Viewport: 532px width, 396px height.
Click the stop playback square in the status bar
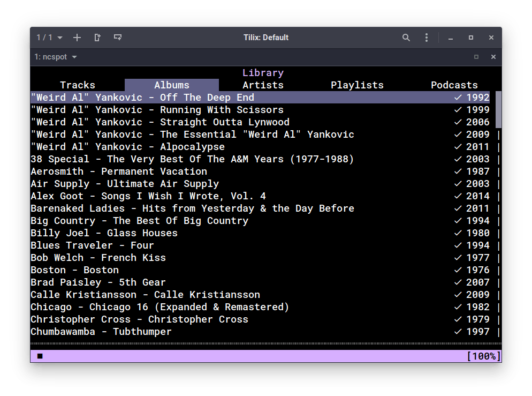(x=39, y=356)
